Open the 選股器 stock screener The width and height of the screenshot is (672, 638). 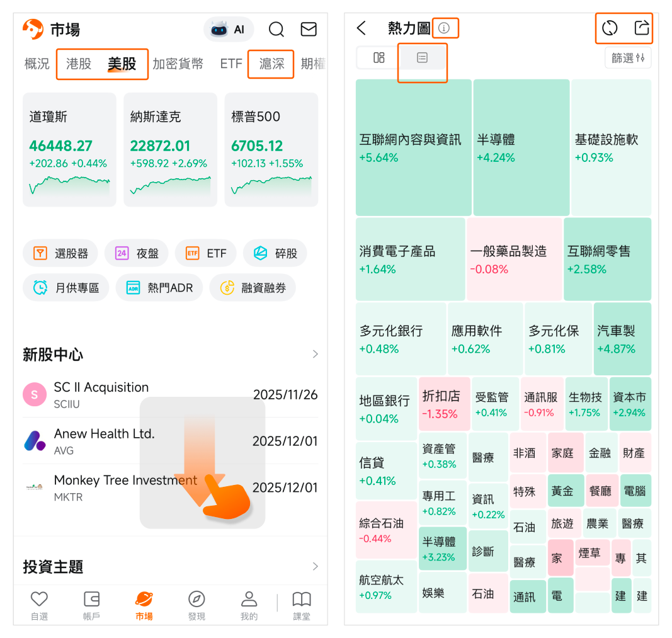(x=60, y=253)
